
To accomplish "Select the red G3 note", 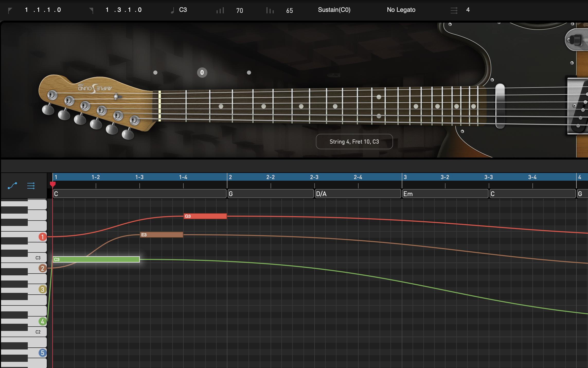I will pos(205,216).
